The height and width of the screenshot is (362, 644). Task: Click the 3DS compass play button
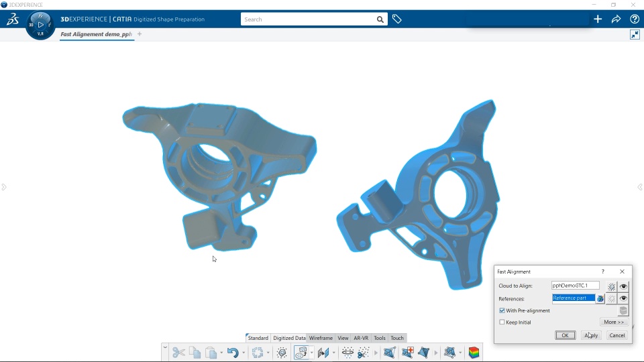(x=40, y=25)
